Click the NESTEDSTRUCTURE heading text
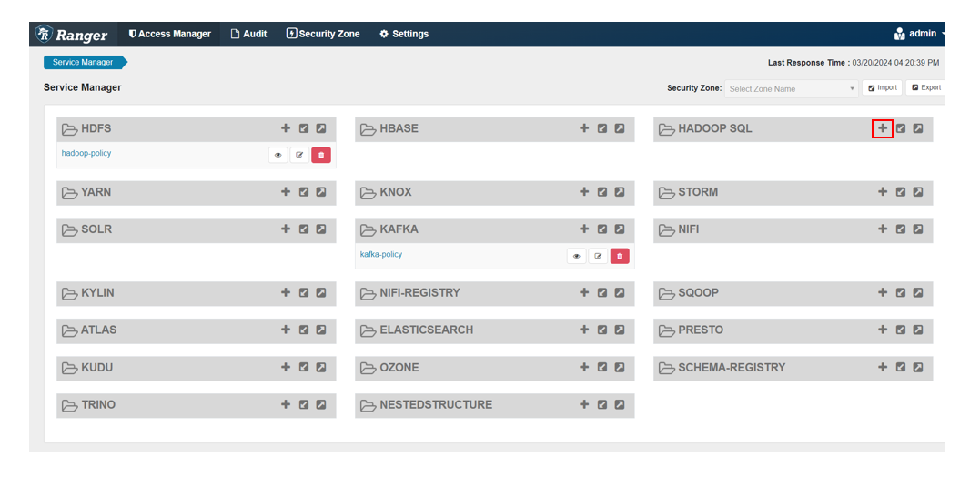This screenshot has width=980, height=488. pos(436,405)
